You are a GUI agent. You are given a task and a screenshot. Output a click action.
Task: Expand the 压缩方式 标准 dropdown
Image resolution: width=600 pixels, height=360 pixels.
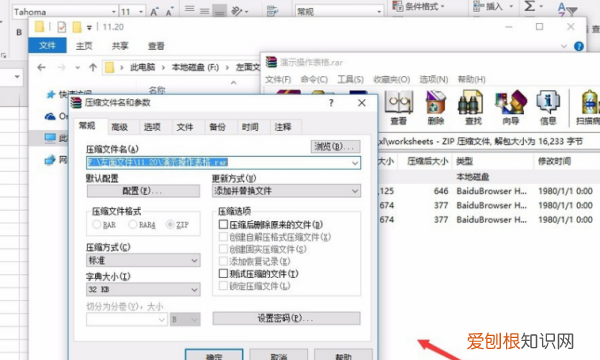point(143,261)
